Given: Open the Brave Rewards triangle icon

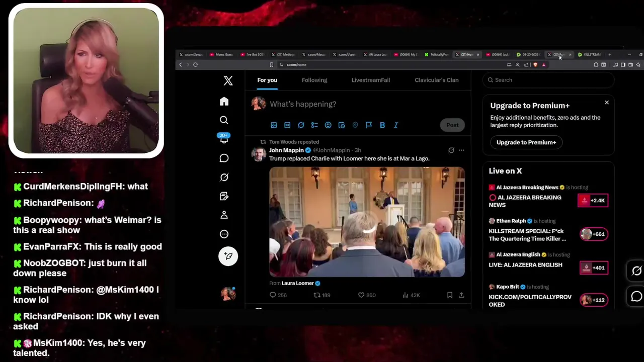Looking at the screenshot, I should (x=544, y=65).
